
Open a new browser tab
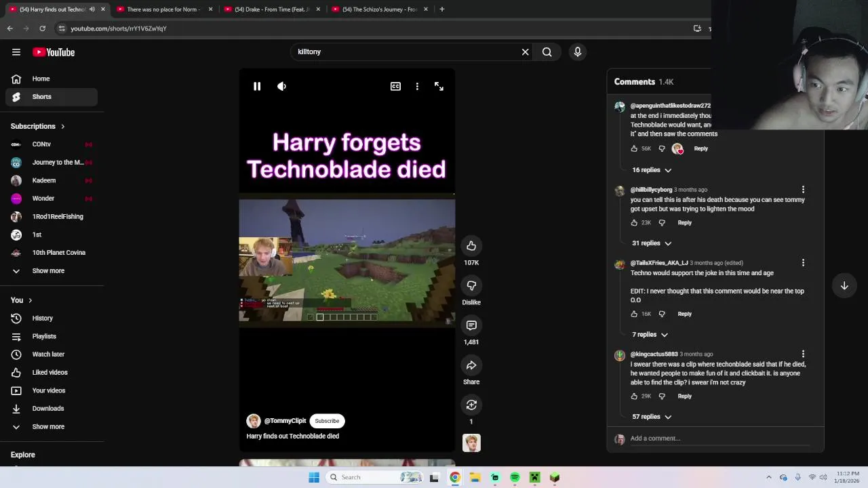[441, 9]
